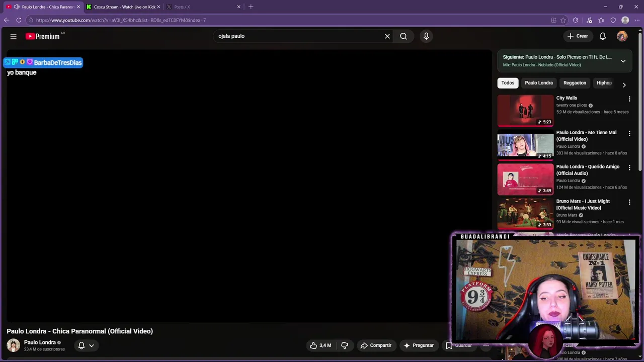Viewport: 644px width, 362px height.
Task: Click the Compartir share button
Action: coord(376,345)
